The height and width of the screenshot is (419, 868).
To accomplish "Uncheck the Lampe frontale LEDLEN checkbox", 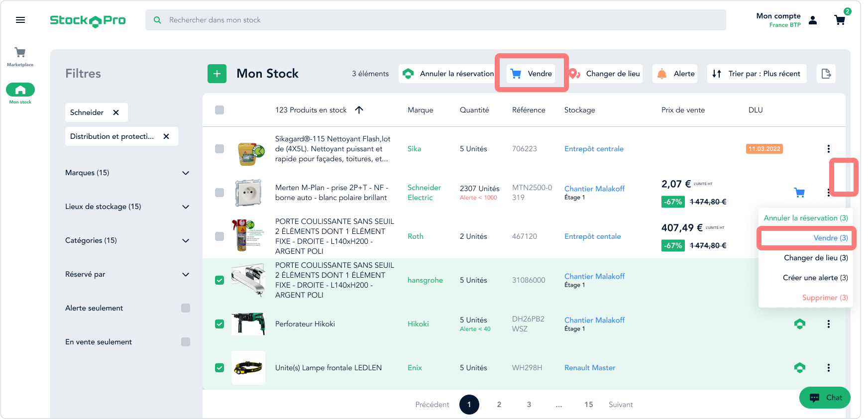I will (219, 368).
